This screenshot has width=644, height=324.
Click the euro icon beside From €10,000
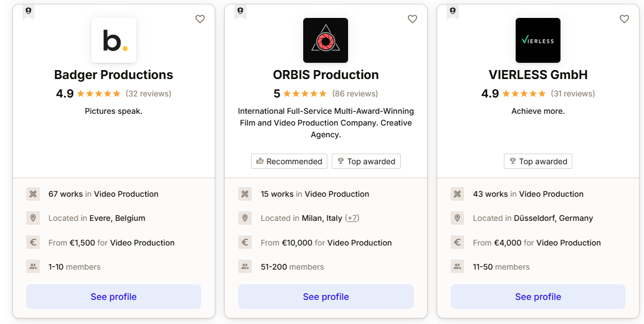click(245, 242)
